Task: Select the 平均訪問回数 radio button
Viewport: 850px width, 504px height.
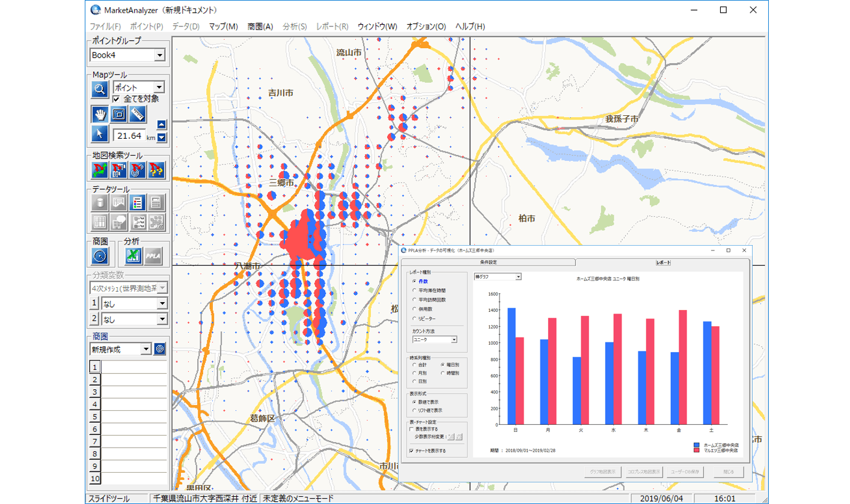Action: 414,299
